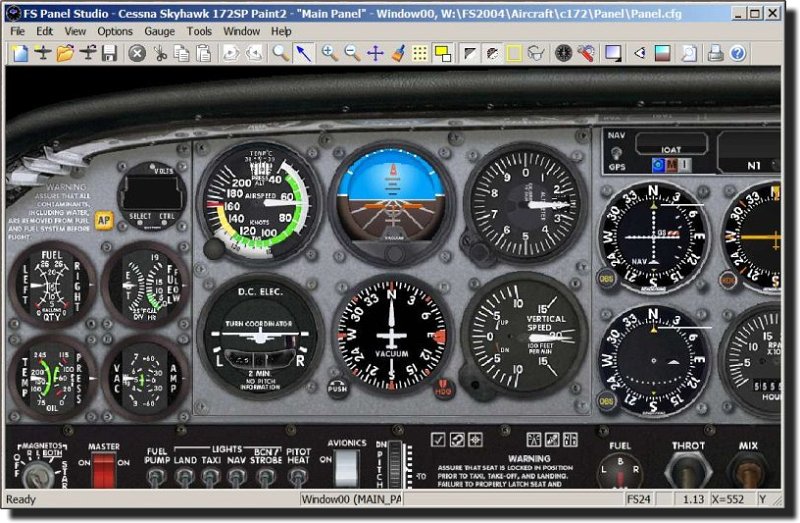Click the Copy pages icon

(x=181, y=53)
